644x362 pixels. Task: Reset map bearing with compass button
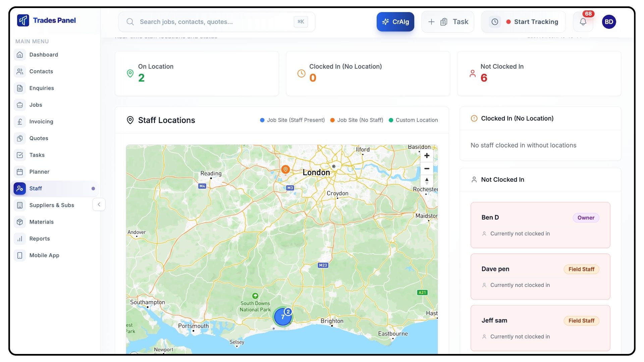point(427,181)
